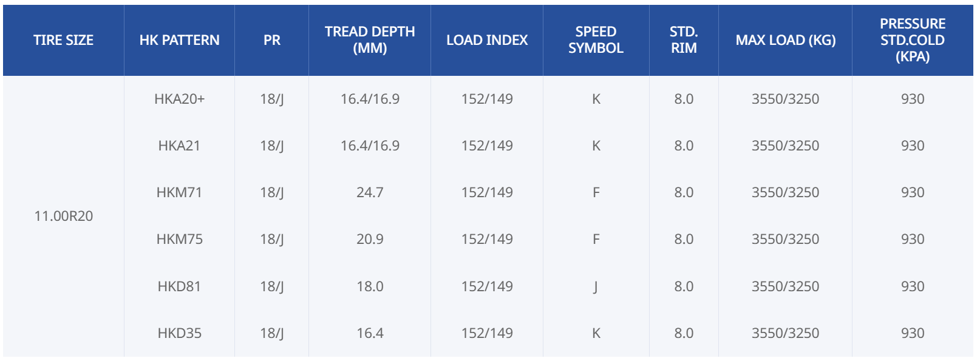Click the 18.0 tread depth value
Image resolution: width=980 pixels, height=361 pixels.
[369, 286]
